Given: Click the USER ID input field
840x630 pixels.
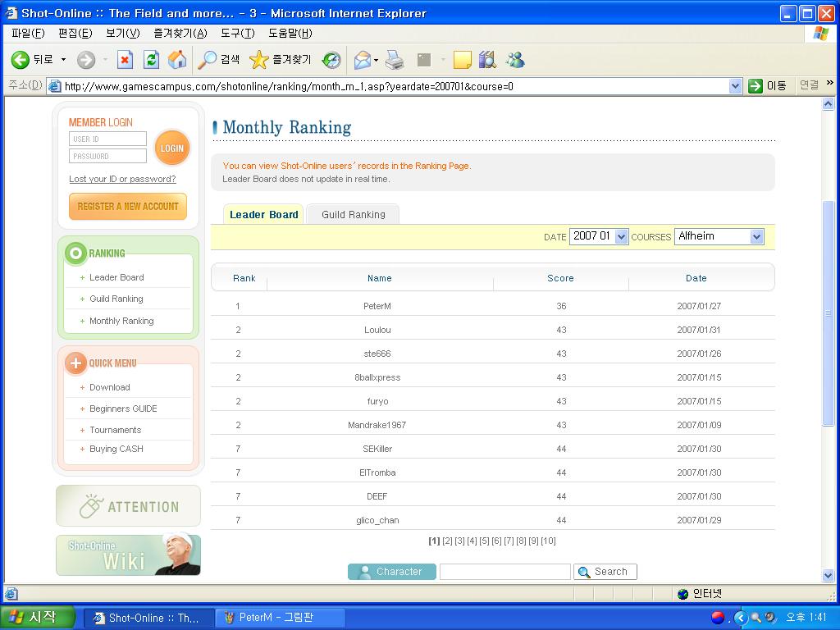Looking at the screenshot, I should pyautogui.click(x=107, y=139).
